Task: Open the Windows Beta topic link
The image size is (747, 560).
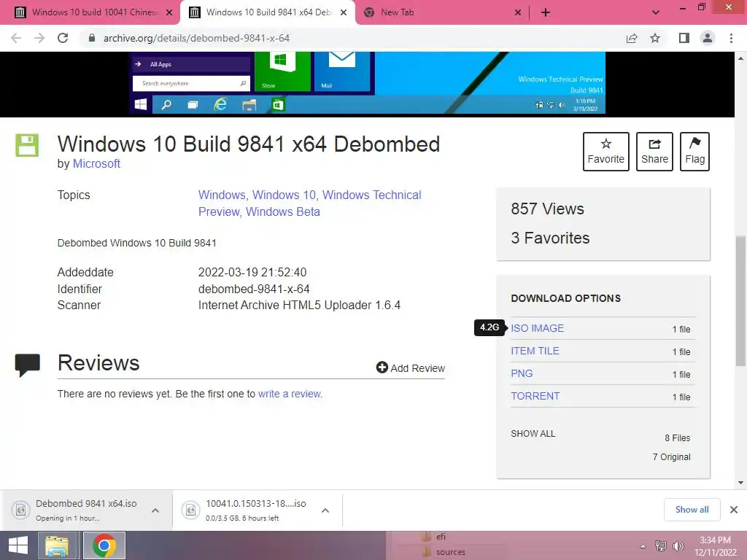Action: (282, 211)
